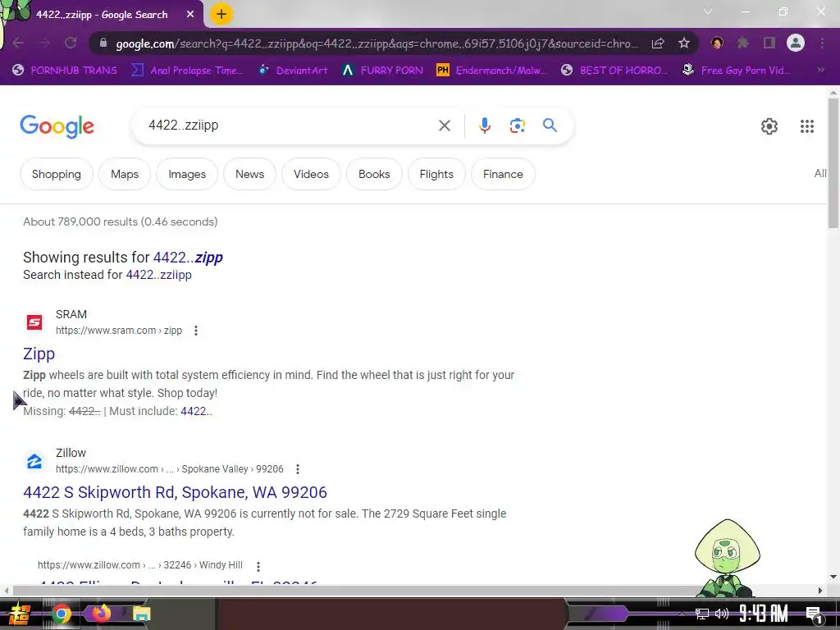Clear the search box text
The image size is (840, 630).
pyautogui.click(x=445, y=126)
